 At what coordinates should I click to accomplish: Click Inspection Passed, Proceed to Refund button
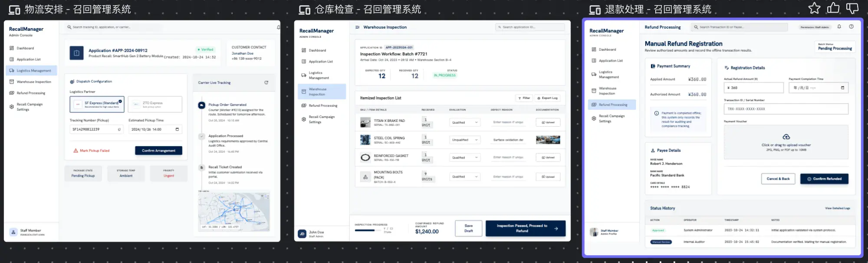click(x=526, y=228)
